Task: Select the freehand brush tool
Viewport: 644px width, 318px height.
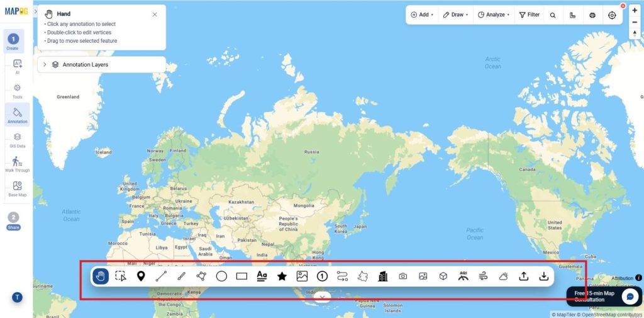Action: (x=181, y=276)
